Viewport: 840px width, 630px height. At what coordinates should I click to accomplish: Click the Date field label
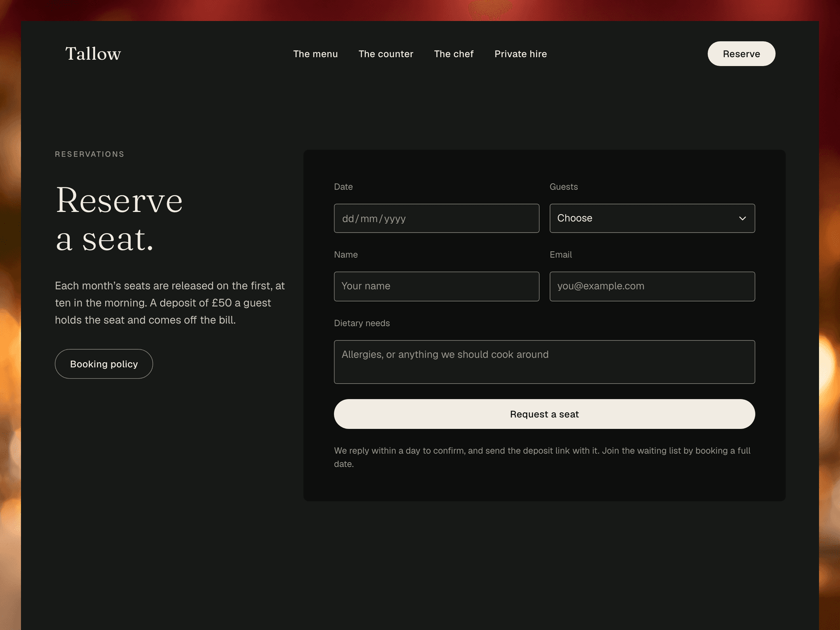[343, 187]
